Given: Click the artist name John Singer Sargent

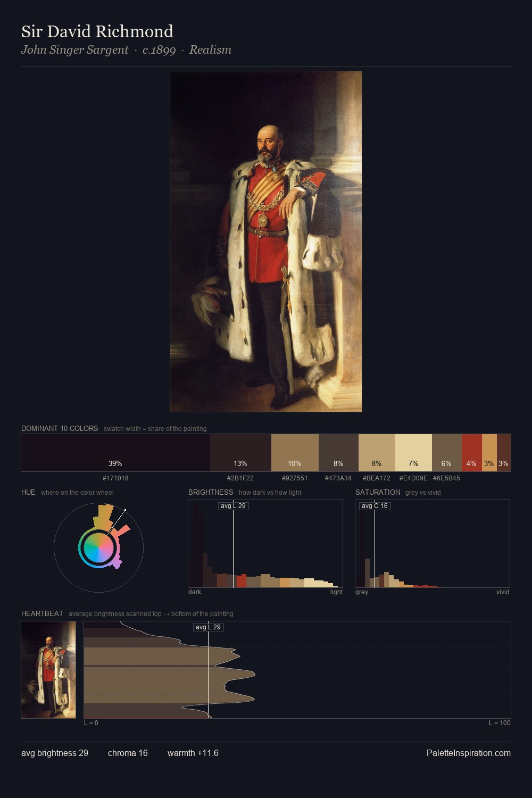Looking at the screenshot, I should click(x=74, y=50).
